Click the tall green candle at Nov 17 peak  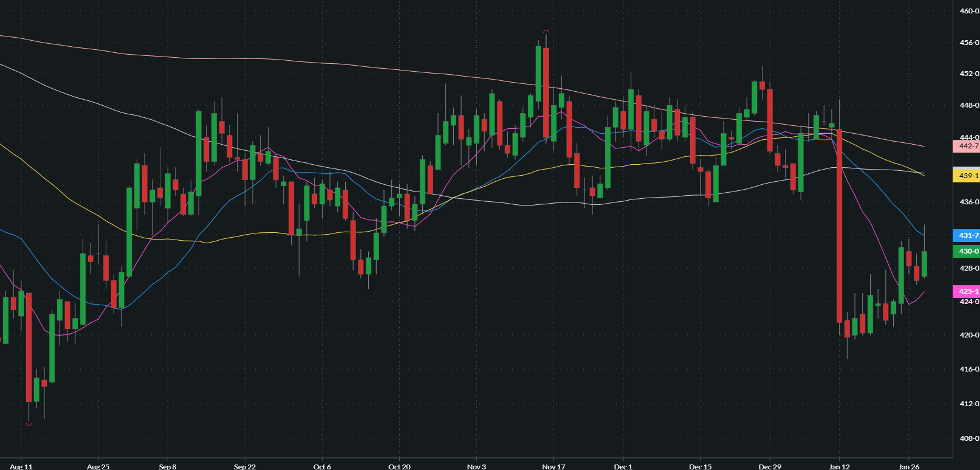tap(538, 73)
